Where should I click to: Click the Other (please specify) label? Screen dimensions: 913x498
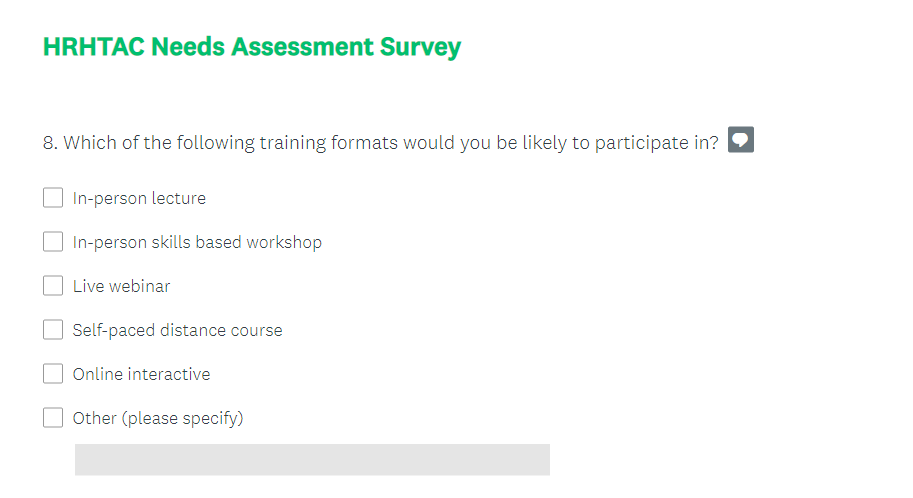coord(158,419)
